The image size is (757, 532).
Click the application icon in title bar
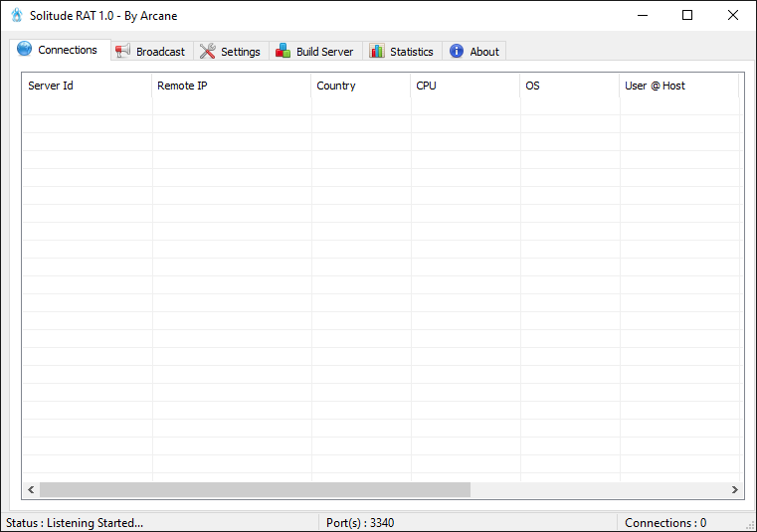[16, 16]
